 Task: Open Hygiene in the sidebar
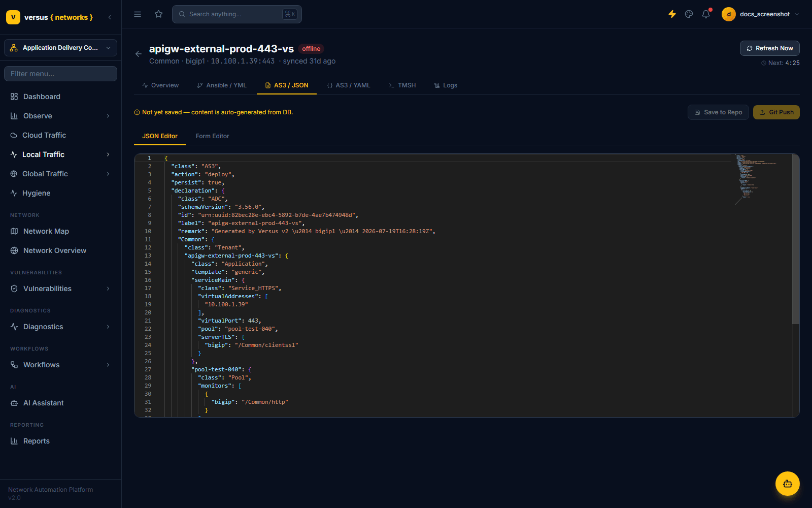[61, 193]
